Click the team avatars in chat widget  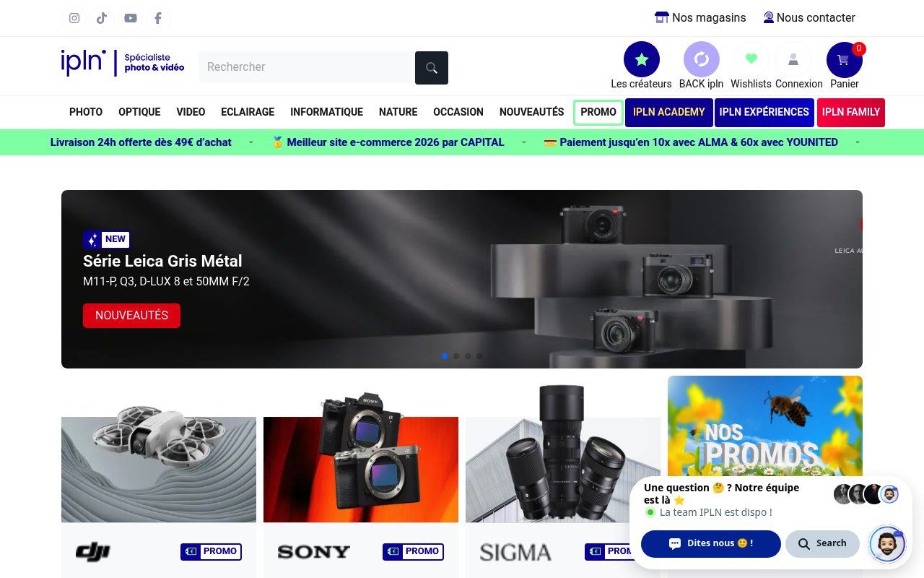click(x=866, y=494)
